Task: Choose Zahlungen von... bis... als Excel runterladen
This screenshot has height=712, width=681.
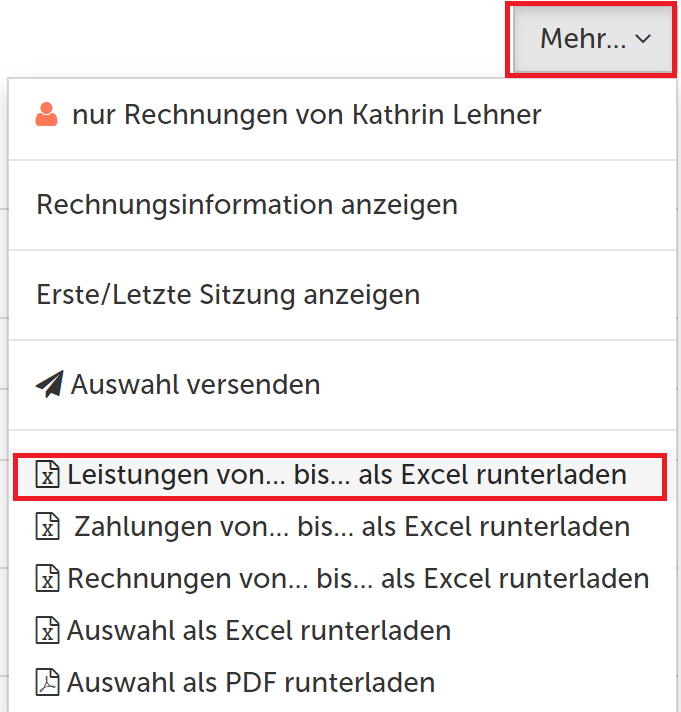Action: 352,527
